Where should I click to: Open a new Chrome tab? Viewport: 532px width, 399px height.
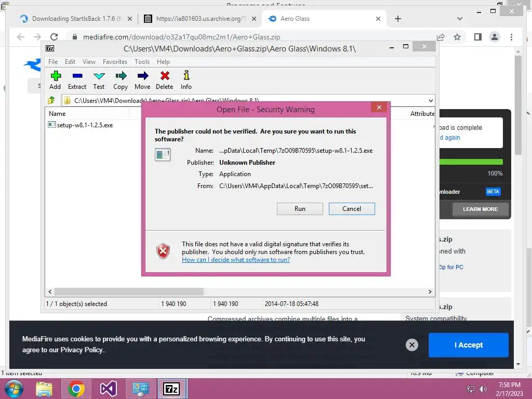click(398, 19)
